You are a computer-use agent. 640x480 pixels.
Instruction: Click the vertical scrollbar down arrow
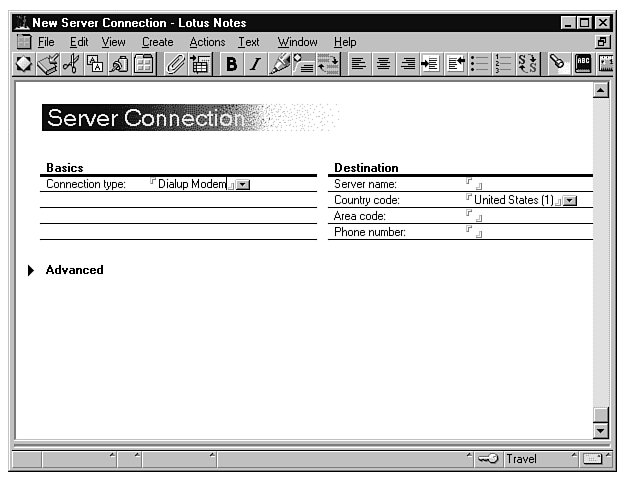coord(600,431)
